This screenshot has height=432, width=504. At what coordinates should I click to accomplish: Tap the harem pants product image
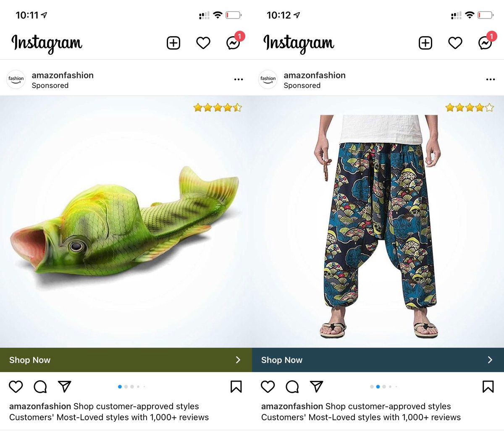(378, 222)
